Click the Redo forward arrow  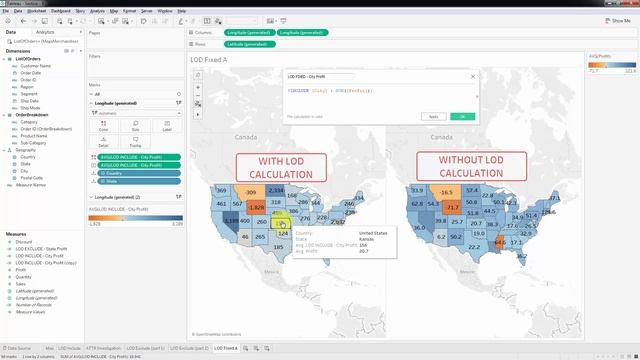point(34,21)
